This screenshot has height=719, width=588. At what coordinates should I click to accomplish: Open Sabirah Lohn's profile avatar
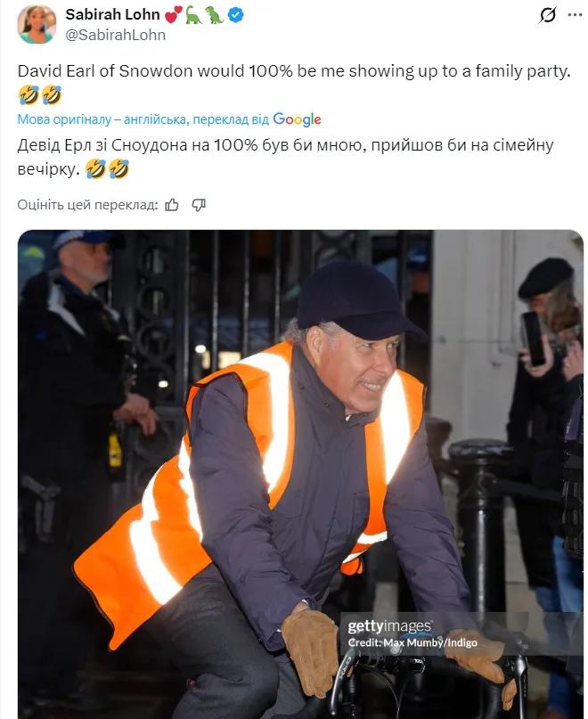(x=37, y=24)
